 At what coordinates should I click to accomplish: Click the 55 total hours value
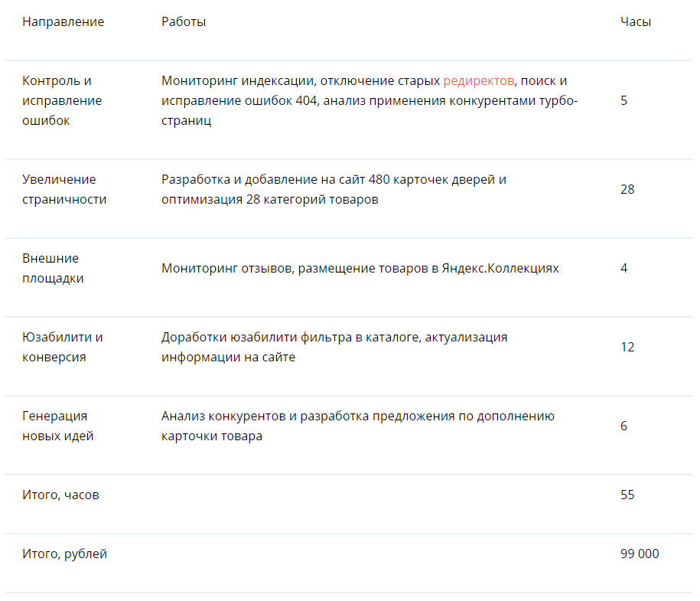(627, 495)
